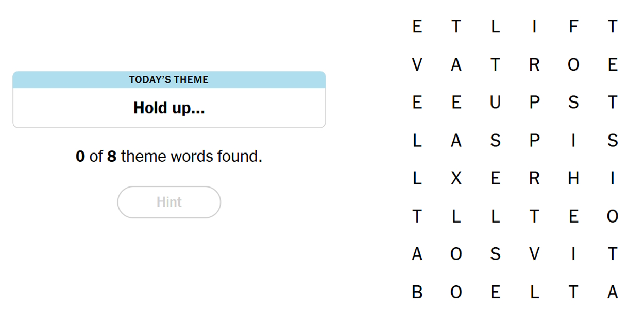Click the letter V in the second row
Image resolution: width=644 pixels, height=323 pixels.
pos(416,64)
